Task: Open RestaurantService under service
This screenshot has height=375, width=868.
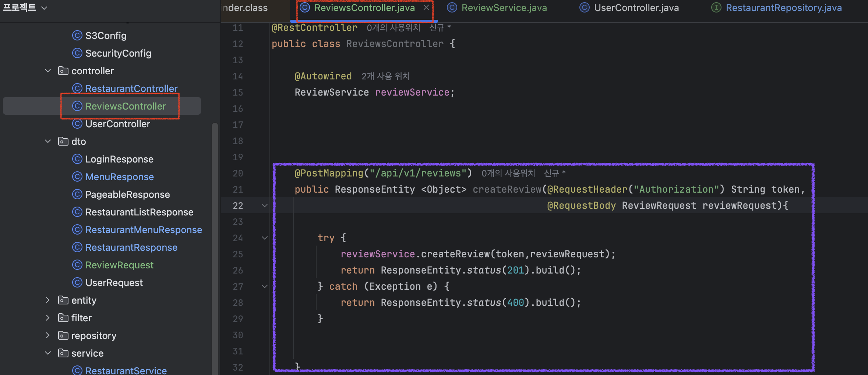Action: click(126, 370)
